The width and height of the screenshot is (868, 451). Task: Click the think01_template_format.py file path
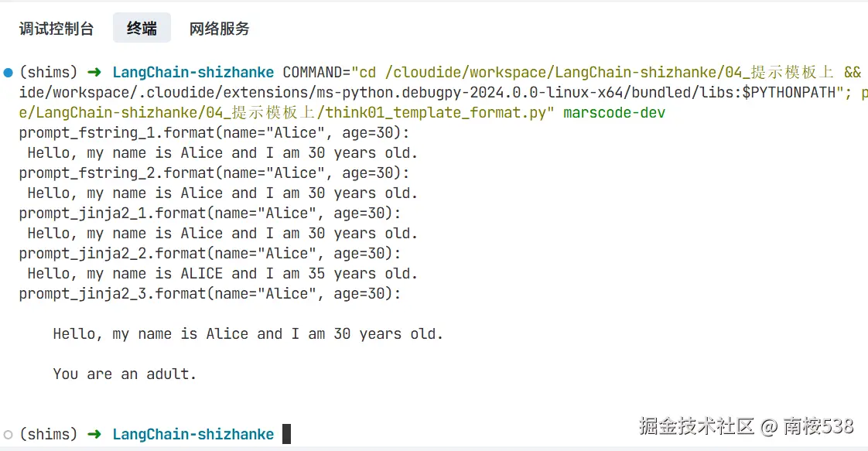(x=429, y=112)
